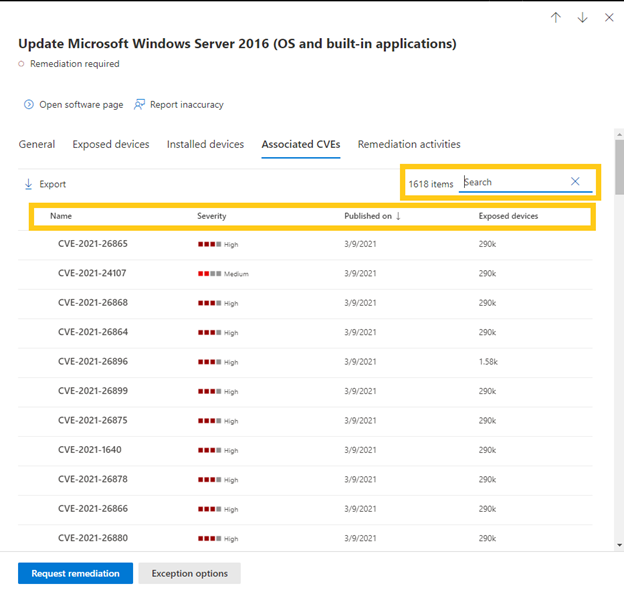624x592 pixels.
Task: Sort by the Severity column header
Action: 212,216
